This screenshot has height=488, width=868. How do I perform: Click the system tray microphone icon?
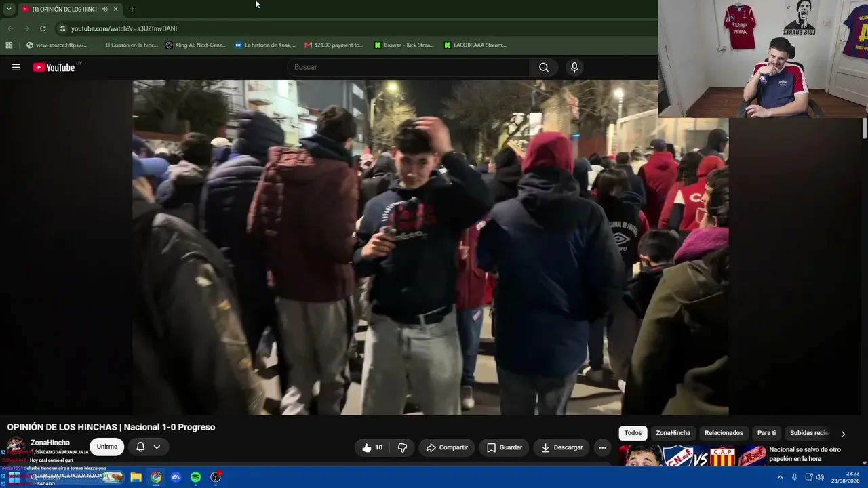click(x=795, y=477)
